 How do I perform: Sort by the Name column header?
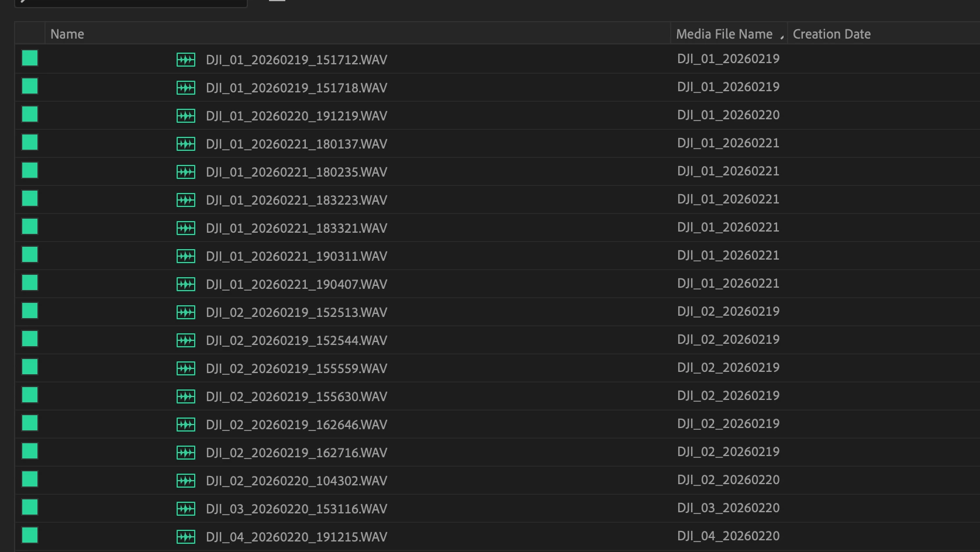click(357, 34)
